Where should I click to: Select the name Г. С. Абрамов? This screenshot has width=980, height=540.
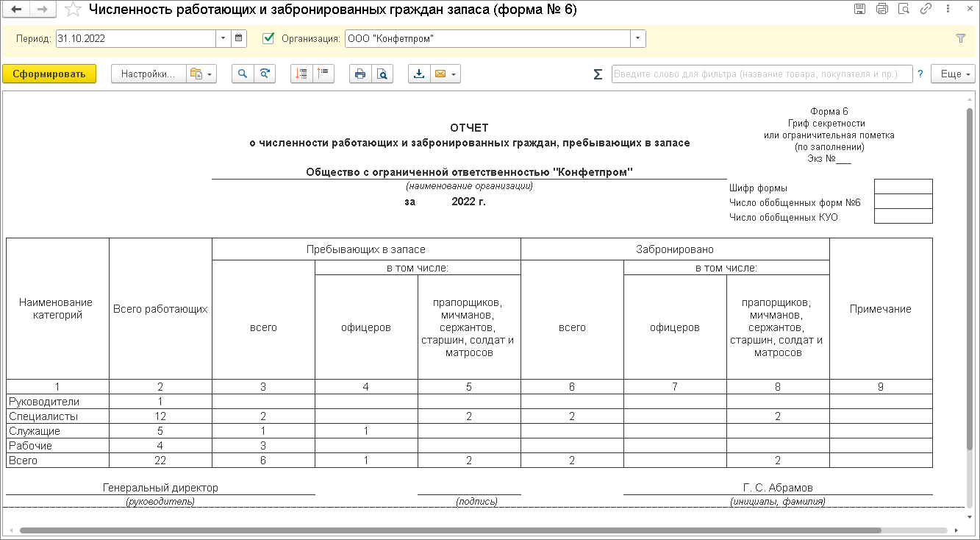[778, 488]
